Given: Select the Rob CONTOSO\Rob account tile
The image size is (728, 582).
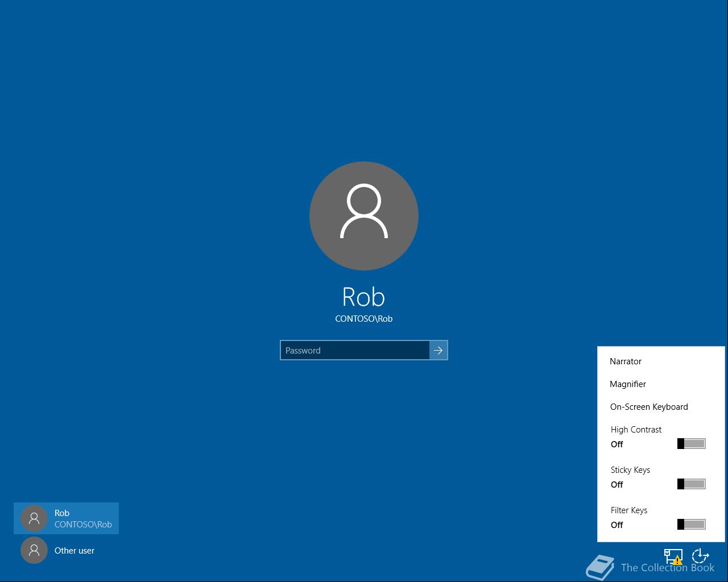Looking at the screenshot, I should point(66,518).
